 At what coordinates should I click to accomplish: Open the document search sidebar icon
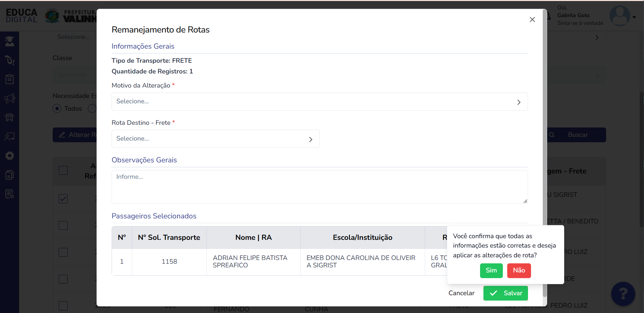9,194
